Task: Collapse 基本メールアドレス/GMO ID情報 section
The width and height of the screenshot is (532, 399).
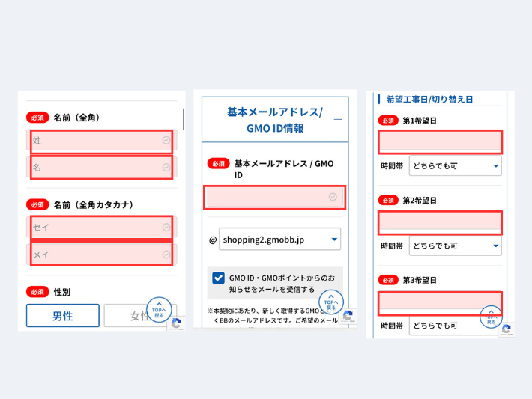Action: pos(338,119)
